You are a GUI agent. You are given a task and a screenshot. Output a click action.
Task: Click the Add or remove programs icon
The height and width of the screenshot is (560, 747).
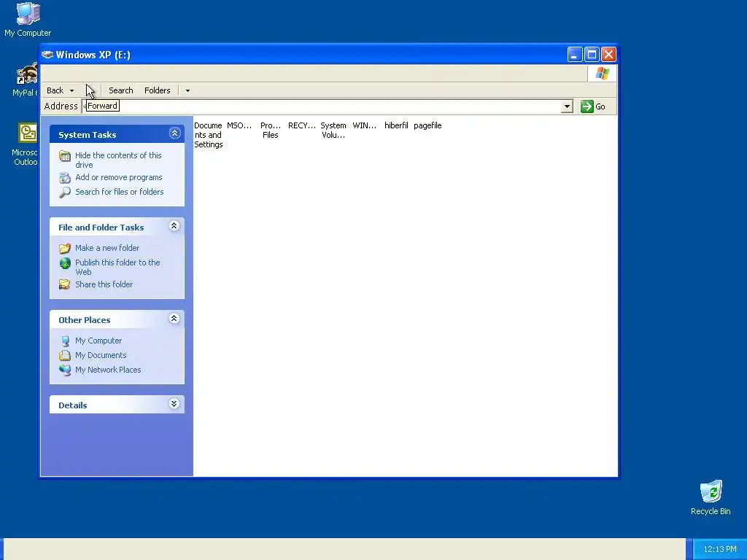(x=65, y=178)
